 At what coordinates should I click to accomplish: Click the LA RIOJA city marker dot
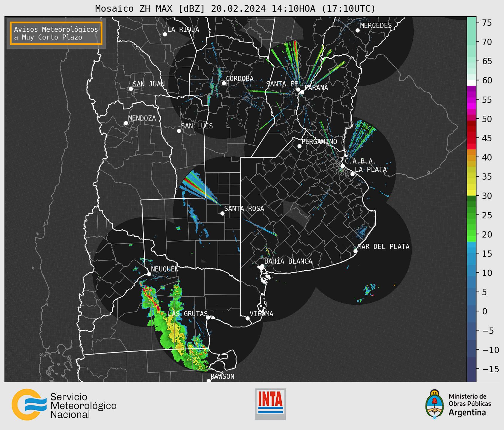(x=165, y=34)
